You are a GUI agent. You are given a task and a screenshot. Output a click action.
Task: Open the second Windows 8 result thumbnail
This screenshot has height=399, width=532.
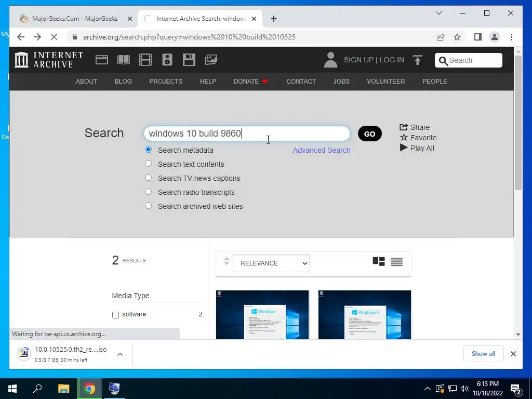365,314
